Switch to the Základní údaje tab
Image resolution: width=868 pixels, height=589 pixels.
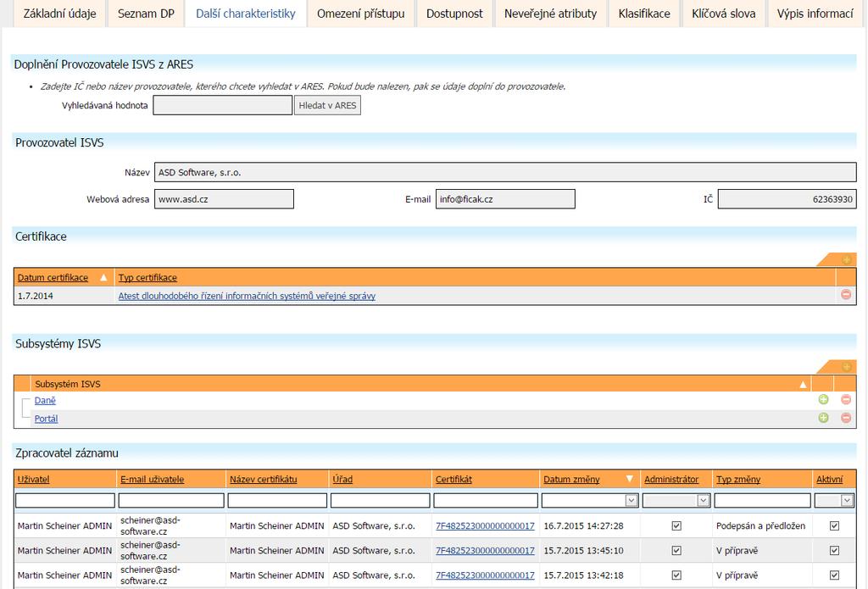tap(60, 14)
